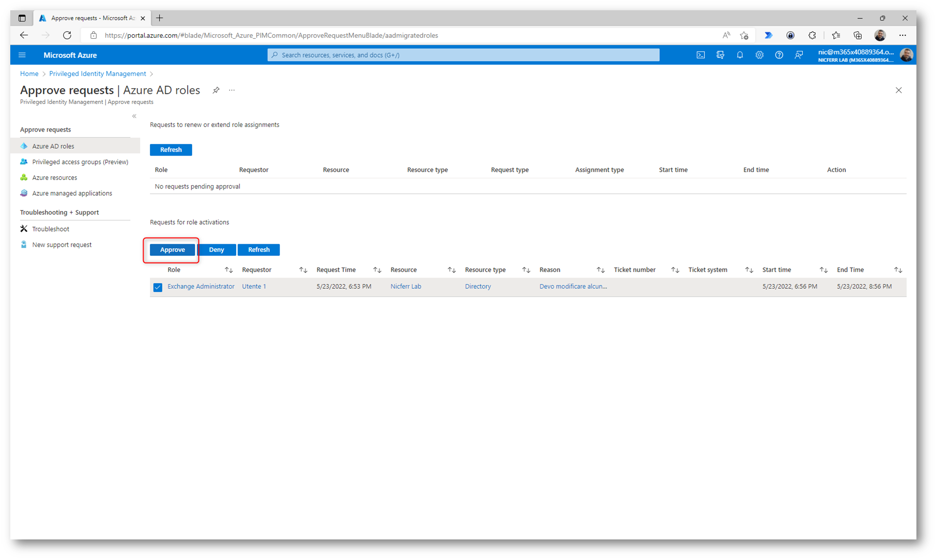Viewport: 937px width, 560px height.
Task: Go to Privileged Identity Management breadcrumb
Action: 97,73
